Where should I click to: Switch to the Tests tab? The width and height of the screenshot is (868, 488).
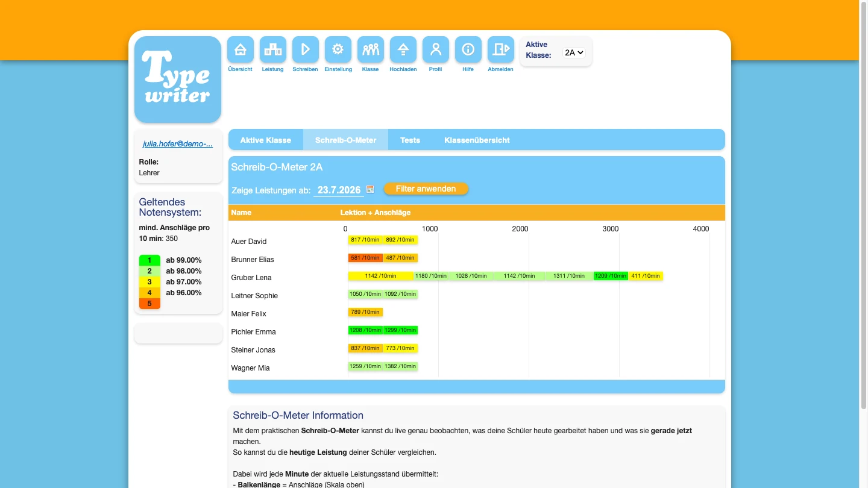tap(410, 140)
